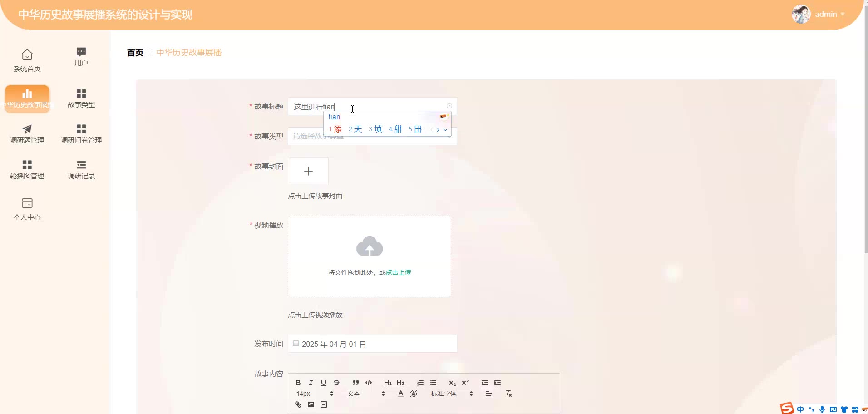The width and height of the screenshot is (868, 414).
Task: Click the cloud upload icon
Action: (370, 246)
